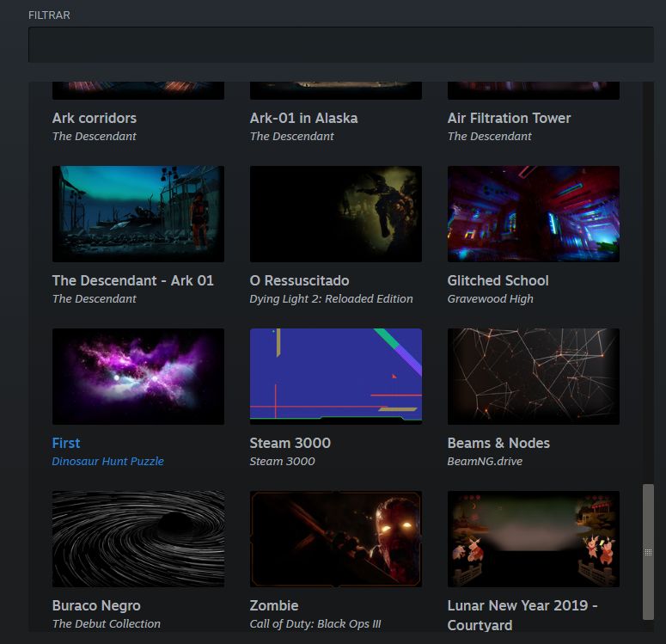
Task: Click the Glitched School title text
Action: tap(498, 280)
